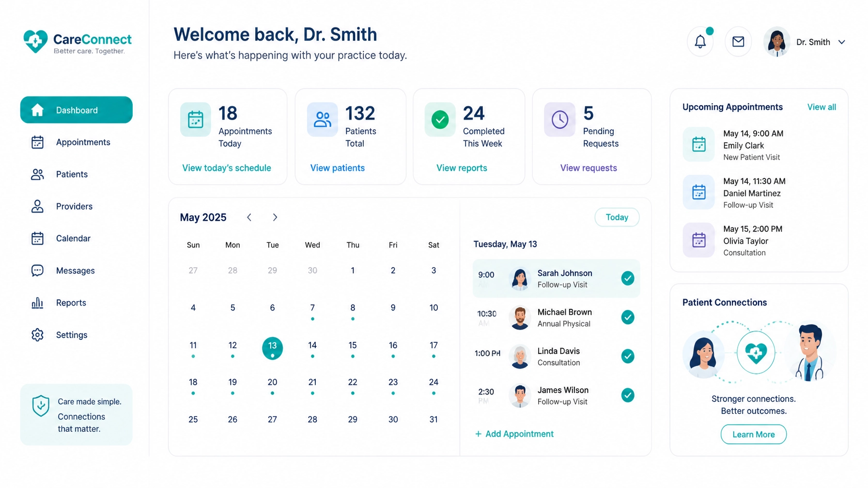This screenshot has height=488, width=868.
Task: Click View reports link
Action: (x=462, y=168)
